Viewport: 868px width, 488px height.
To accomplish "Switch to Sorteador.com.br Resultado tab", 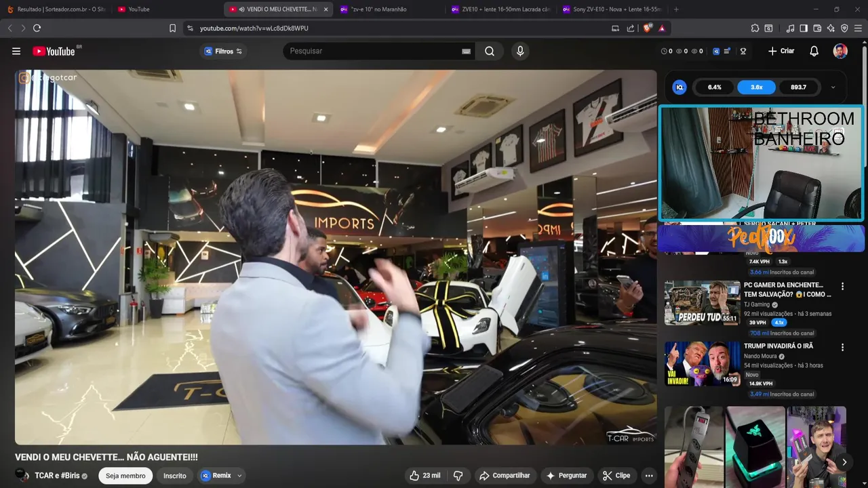I will coord(56,9).
